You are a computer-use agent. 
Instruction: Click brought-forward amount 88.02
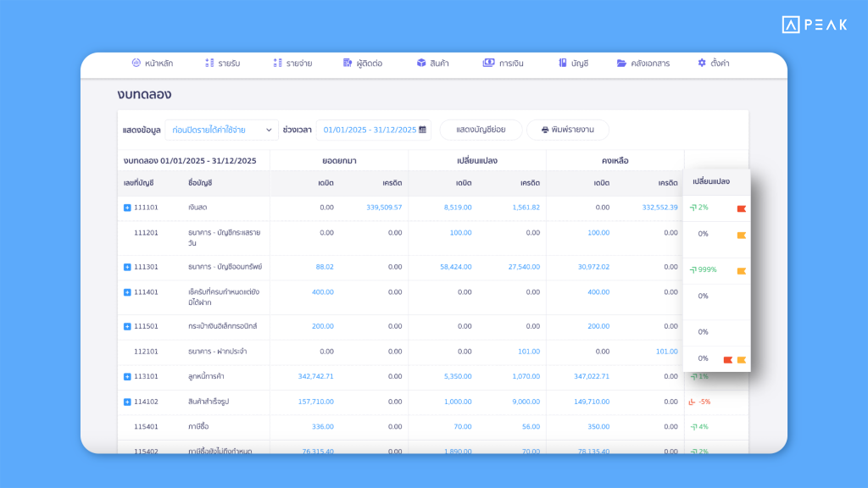click(x=325, y=267)
